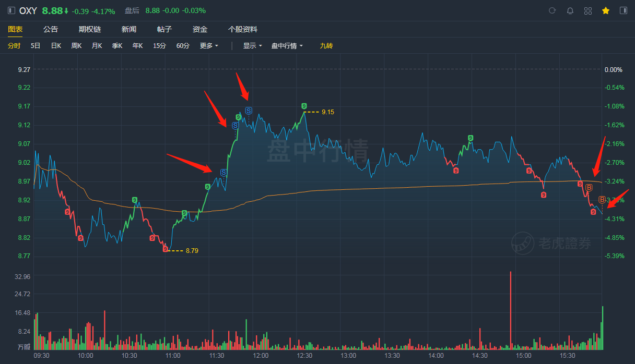Toggle the right side panel icon
The height and width of the screenshot is (364, 635).
624,10
